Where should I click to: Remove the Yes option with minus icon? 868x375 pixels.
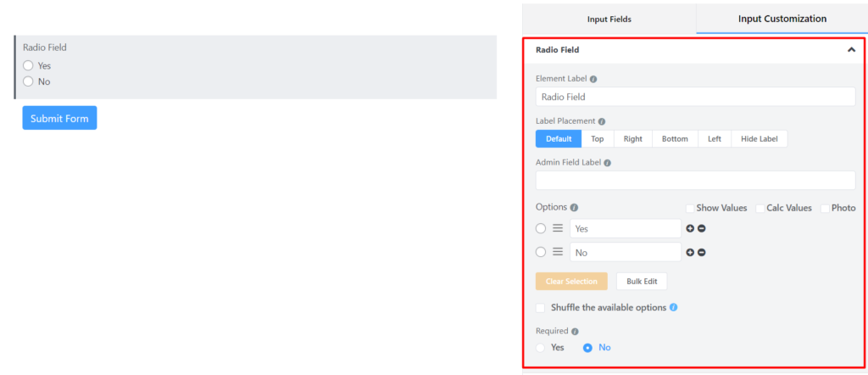click(701, 228)
